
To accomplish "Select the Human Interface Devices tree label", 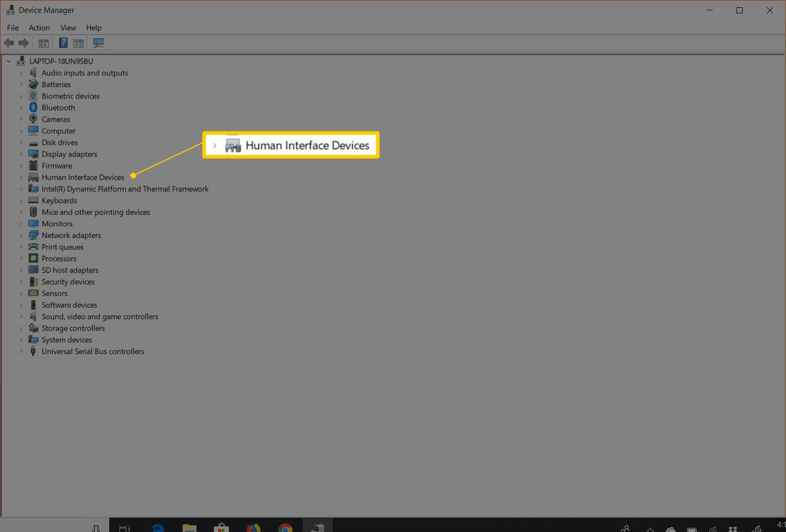I will click(x=83, y=177).
